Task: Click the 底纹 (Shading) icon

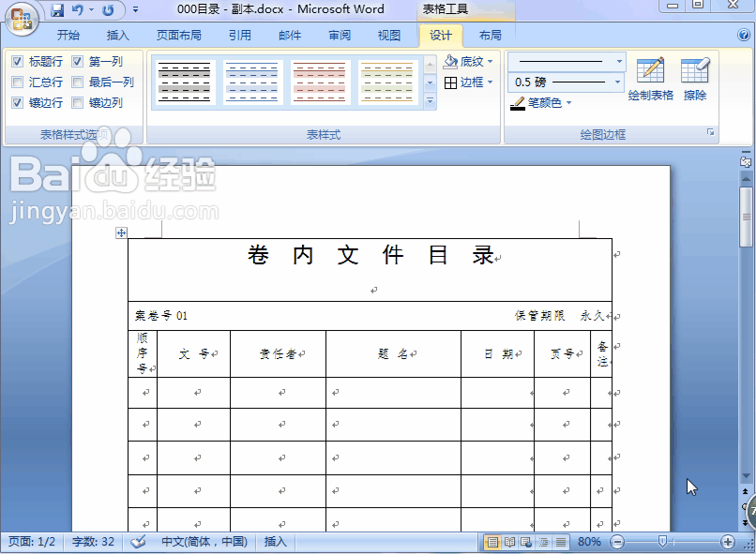Action: [450, 61]
